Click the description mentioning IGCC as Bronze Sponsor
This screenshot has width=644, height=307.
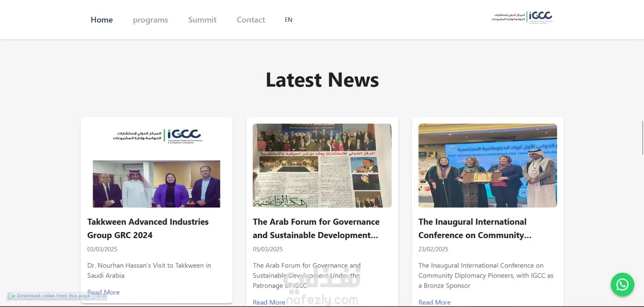[x=486, y=276]
